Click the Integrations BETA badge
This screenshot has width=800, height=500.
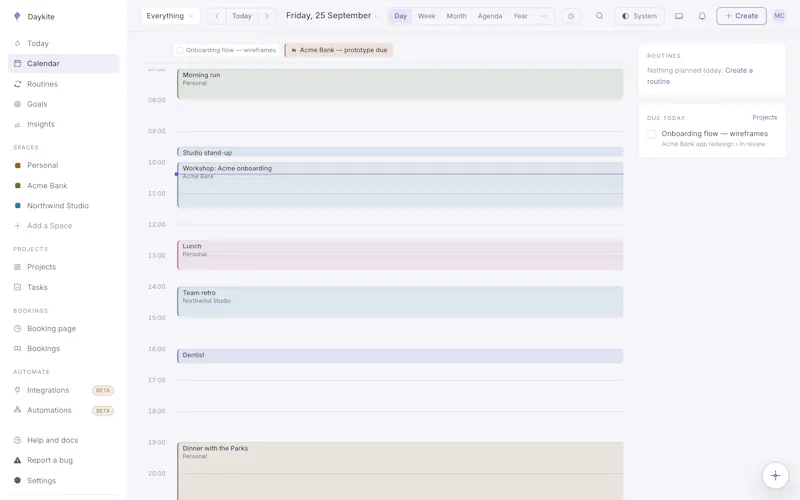[x=103, y=390]
